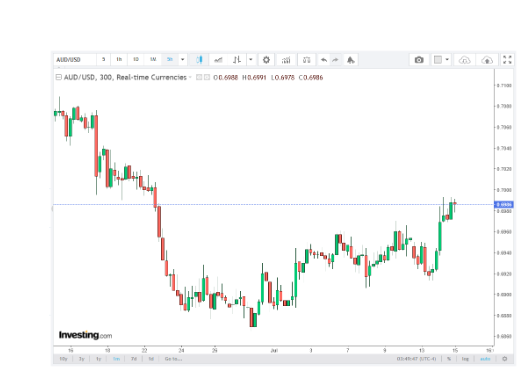Screen dimensions: 528x375
Task: Click the load chart cloud icon
Action: point(465,60)
